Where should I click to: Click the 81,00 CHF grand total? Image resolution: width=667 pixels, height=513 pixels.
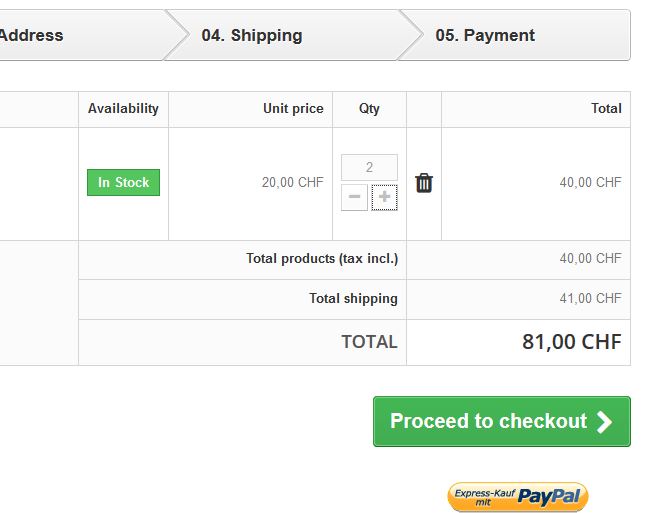click(x=571, y=342)
